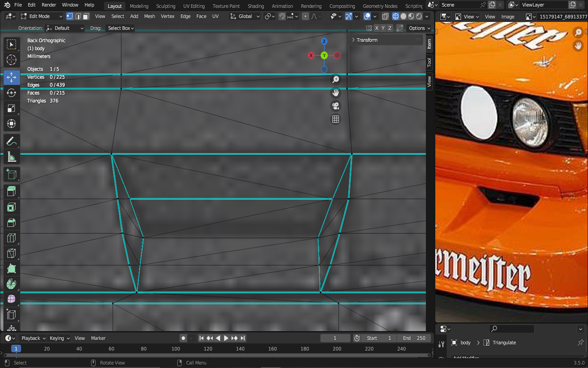Choose the Move tool in the toolbar
The width and height of the screenshot is (588, 368).
click(x=11, y=77)
